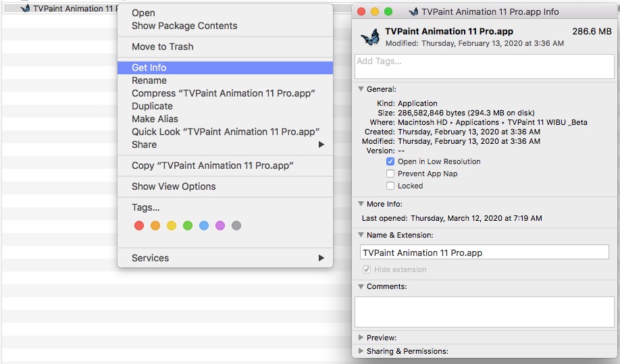This screenshot has height=364, width=620.
Task: Open the Share menu entry
Action: click(225, 145)
